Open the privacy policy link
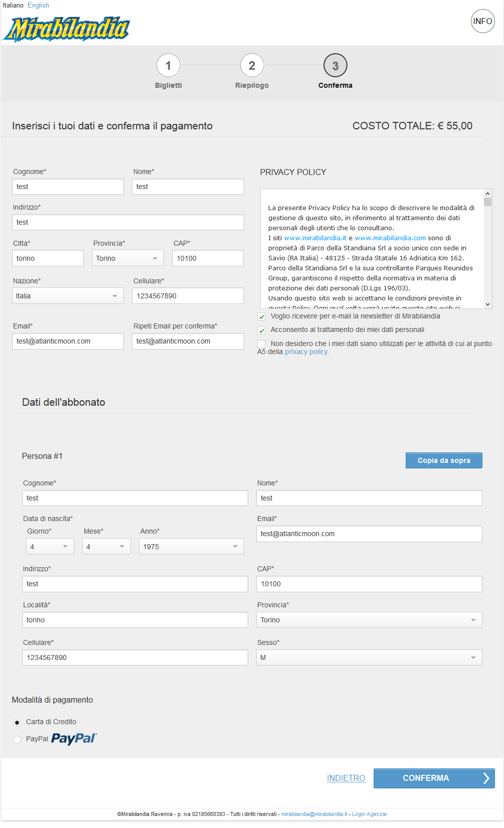The image size is (504, 828). [x=307, y=352]
